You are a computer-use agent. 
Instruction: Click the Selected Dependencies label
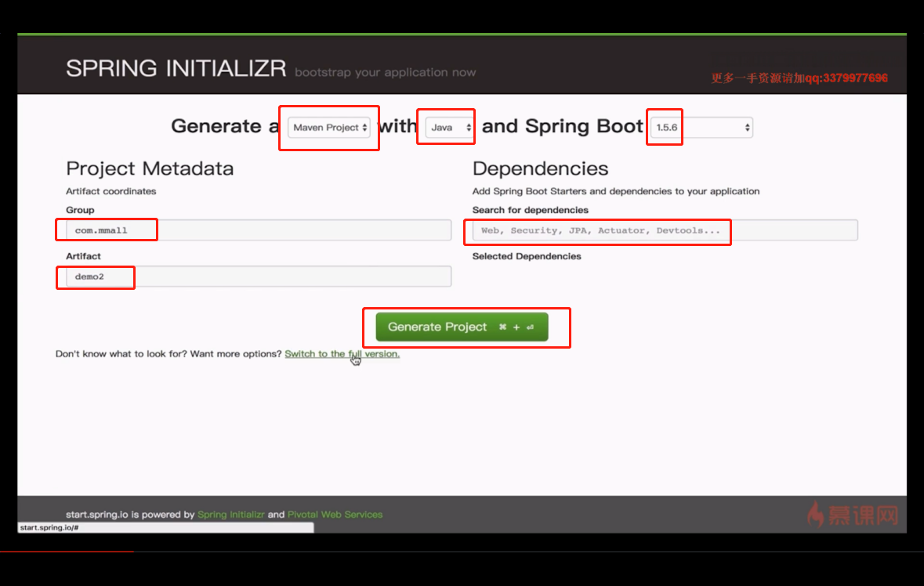coord(527,256)
